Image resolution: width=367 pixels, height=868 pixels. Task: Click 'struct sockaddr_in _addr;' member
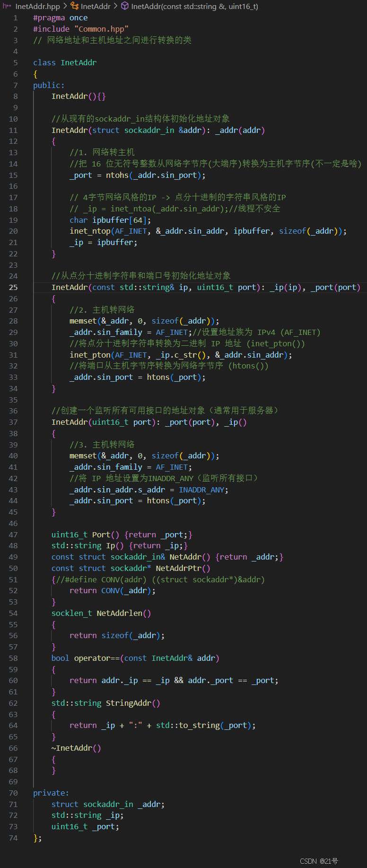pyautogui.click(x=108, y=804)
